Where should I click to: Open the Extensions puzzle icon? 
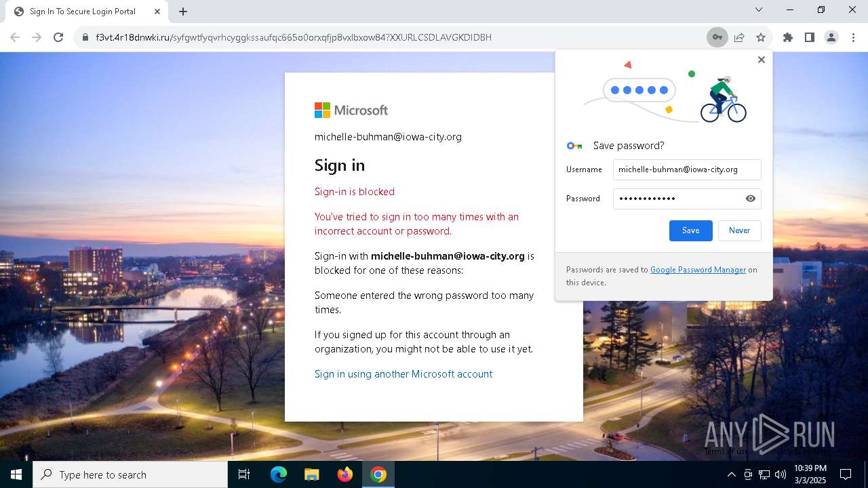(788, 37)
